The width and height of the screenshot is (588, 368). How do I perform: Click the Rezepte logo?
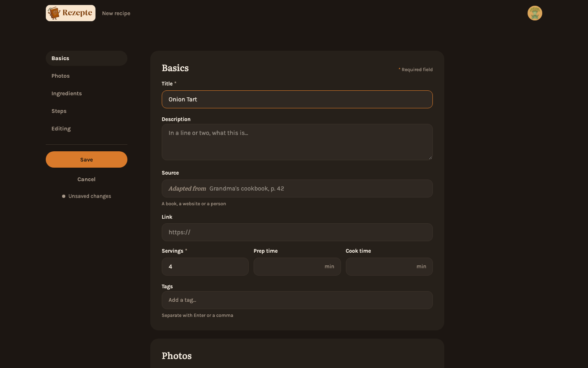pos(71,13)
